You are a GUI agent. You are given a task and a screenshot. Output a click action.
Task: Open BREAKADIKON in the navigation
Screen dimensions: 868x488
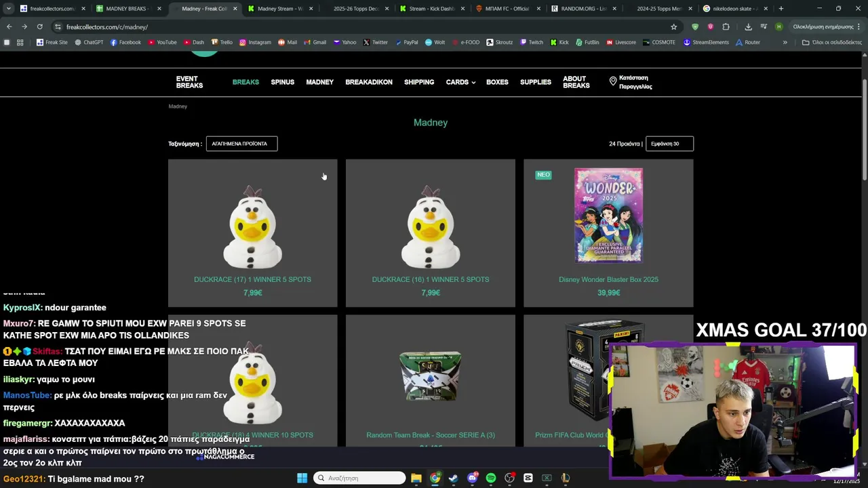[369, 82]
